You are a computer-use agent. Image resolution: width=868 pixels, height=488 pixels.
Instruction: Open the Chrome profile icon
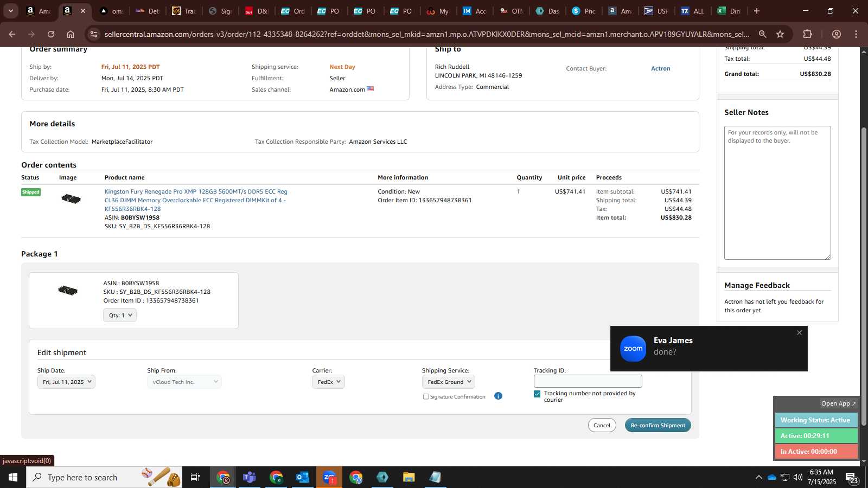pos(837,34)
